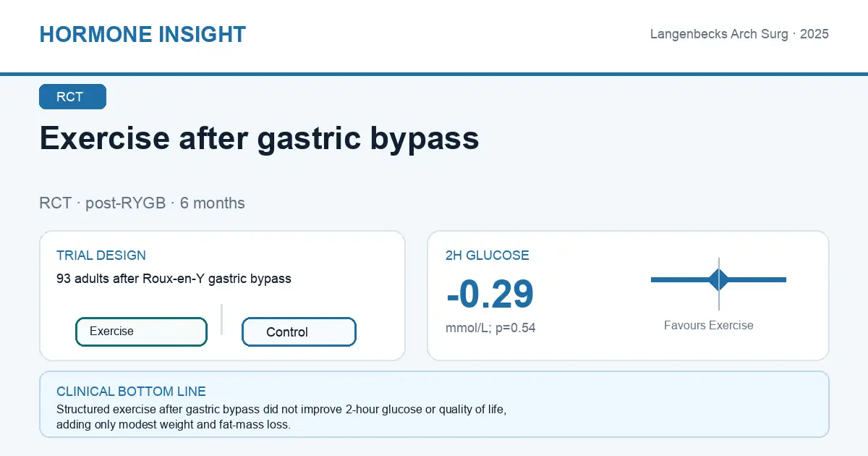Click the vertical divider between trial groups

[x=221, y=319]
